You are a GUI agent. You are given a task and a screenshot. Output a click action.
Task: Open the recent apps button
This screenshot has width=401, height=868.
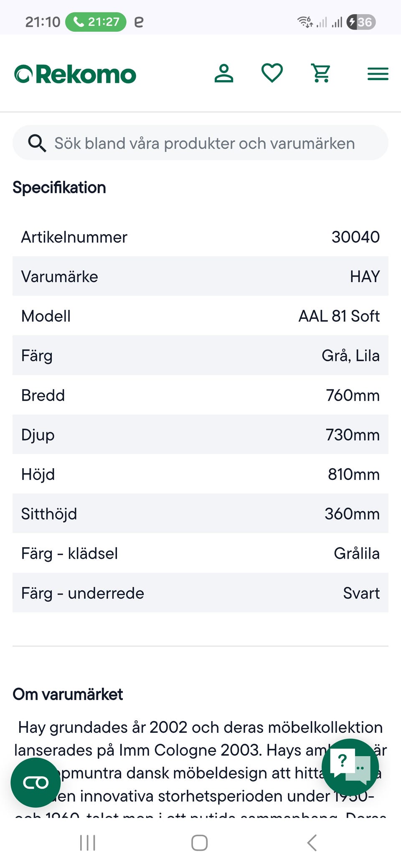pyautogui.click(x=88, y=843)
